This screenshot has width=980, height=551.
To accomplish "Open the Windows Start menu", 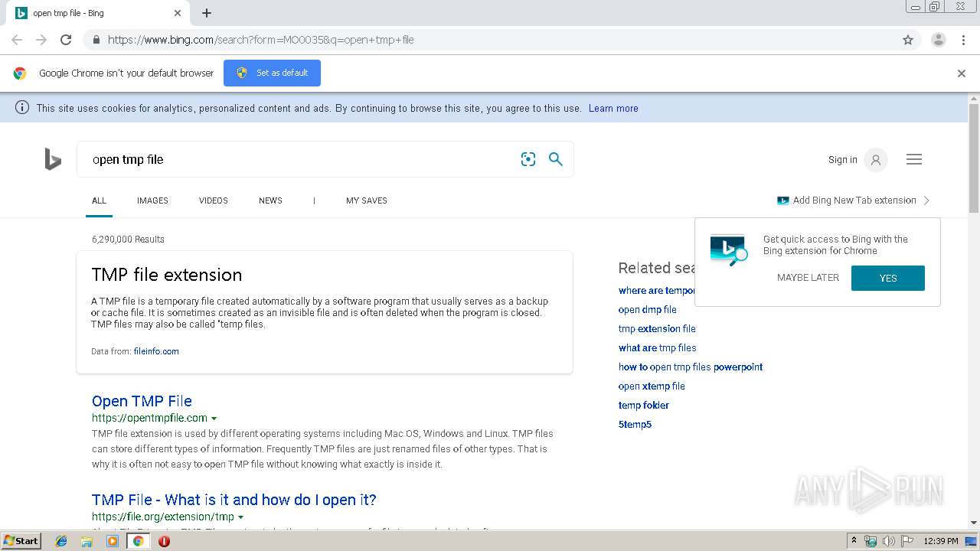I will [21, 541].
